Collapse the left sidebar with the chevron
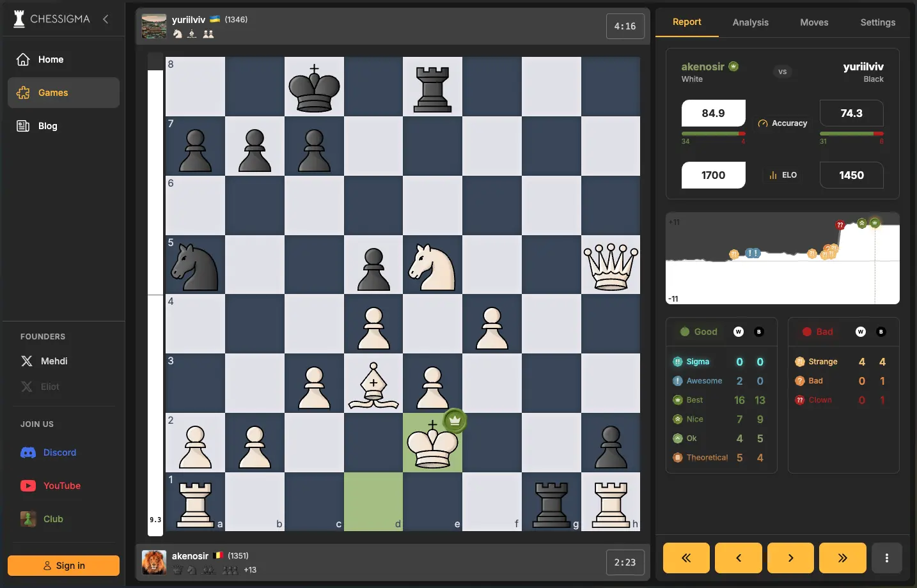 pos(106,19)
